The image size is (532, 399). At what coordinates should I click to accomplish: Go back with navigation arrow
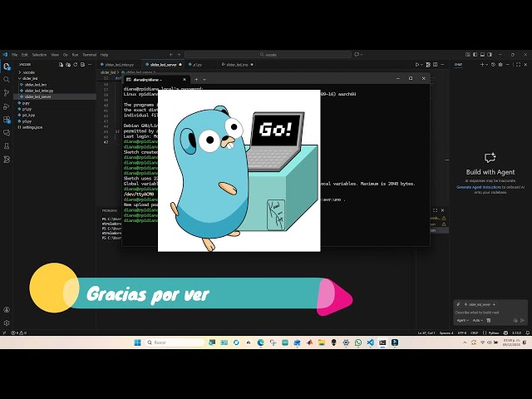pos(171,54)
